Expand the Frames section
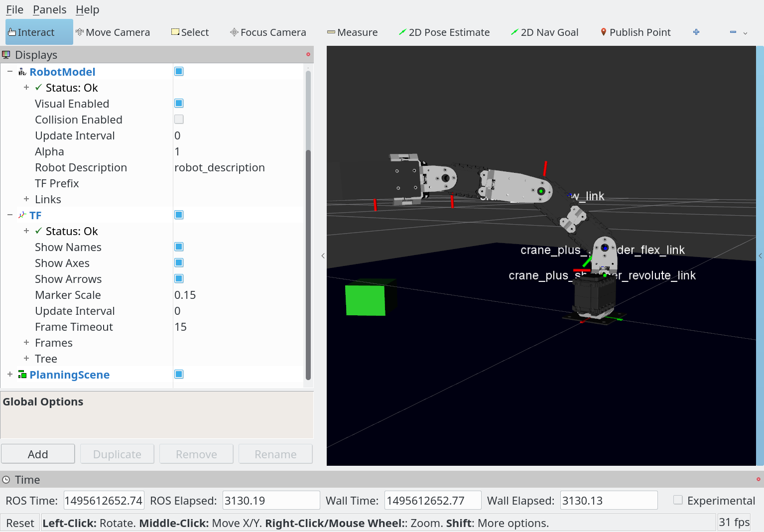Screen dimensions: 764x532 pyautogui.click(x=26, y=342)
